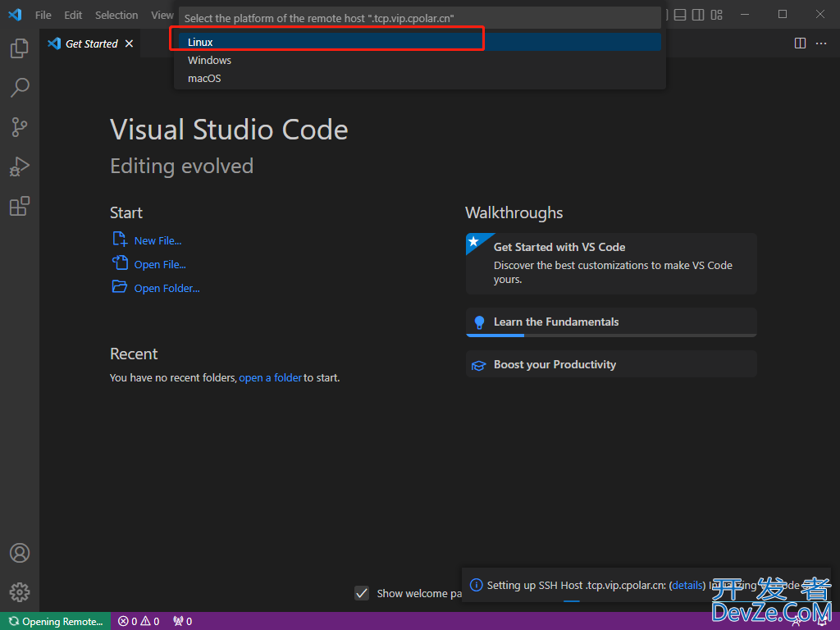Click the platform selection input field
The width and height of the screenshot is (840, 630).
point(419,18)
